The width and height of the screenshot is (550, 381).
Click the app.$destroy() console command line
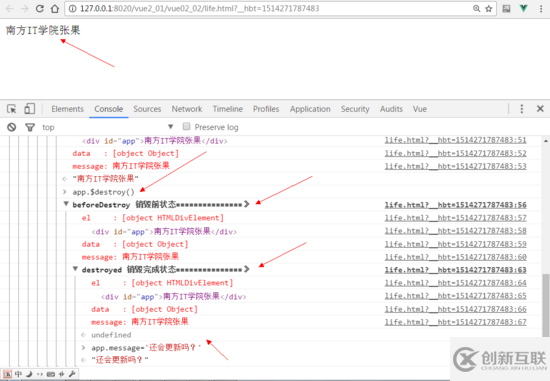103,192
